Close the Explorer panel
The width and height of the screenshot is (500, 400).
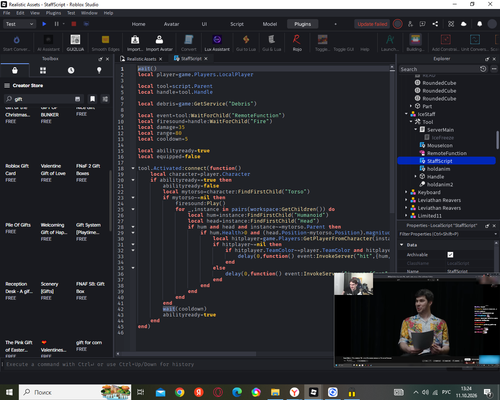(494, 59)
